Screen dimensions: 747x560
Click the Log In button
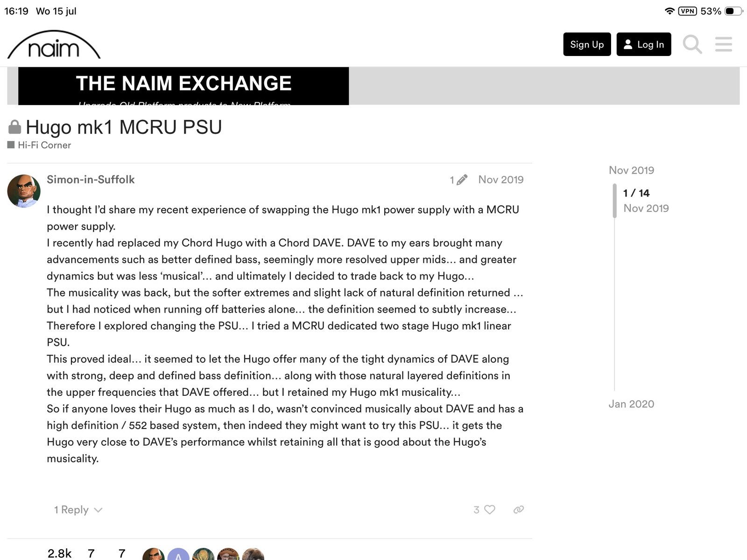[x=644, y=44]
